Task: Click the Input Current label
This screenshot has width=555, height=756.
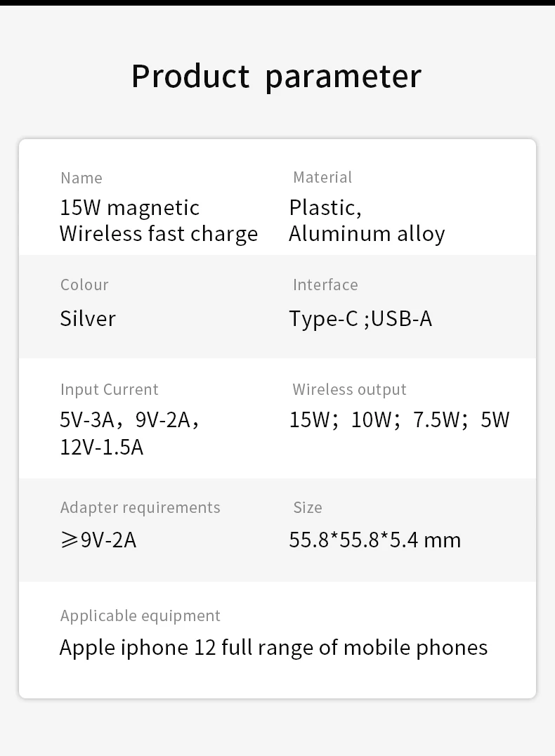Action: [110, 389]
